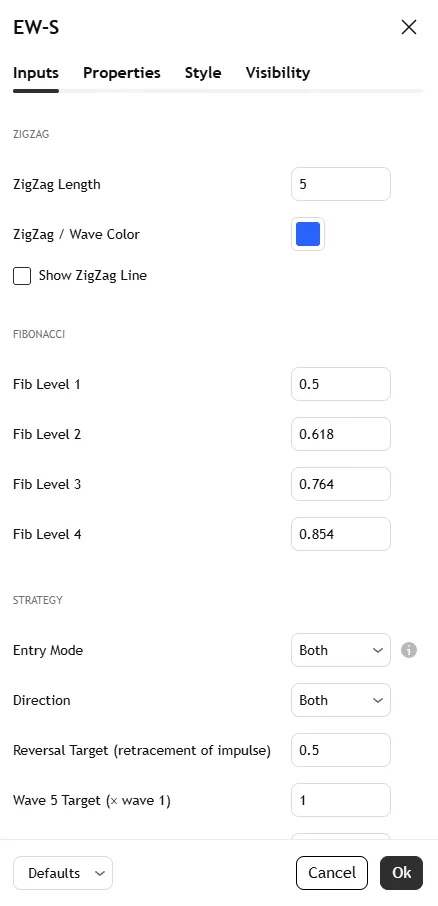This screenshot has width=438, height=906.
Task: Open the Direction dropdown
Action: pos(341,700)
